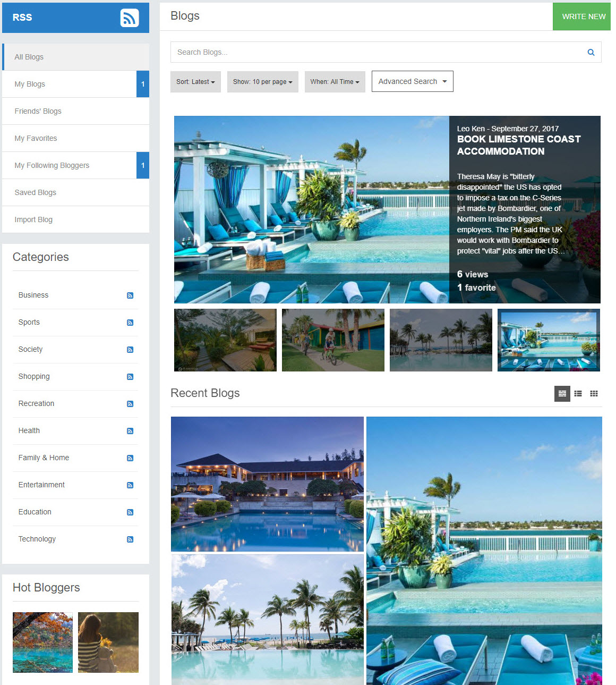Image resolution: width=616 pixels, height=685 pixels.
Task: Open the Health category link
Action: tap(29, 430)
